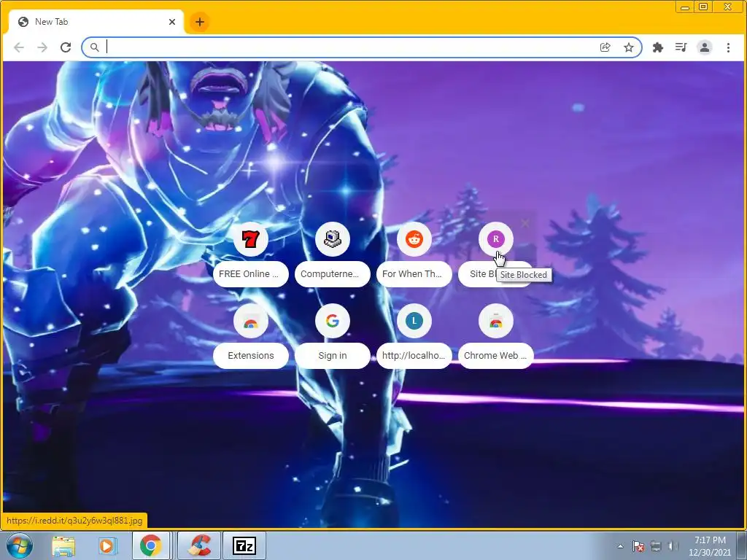Share this page icon
747x560 pixels.
click(x=605, y=47)
